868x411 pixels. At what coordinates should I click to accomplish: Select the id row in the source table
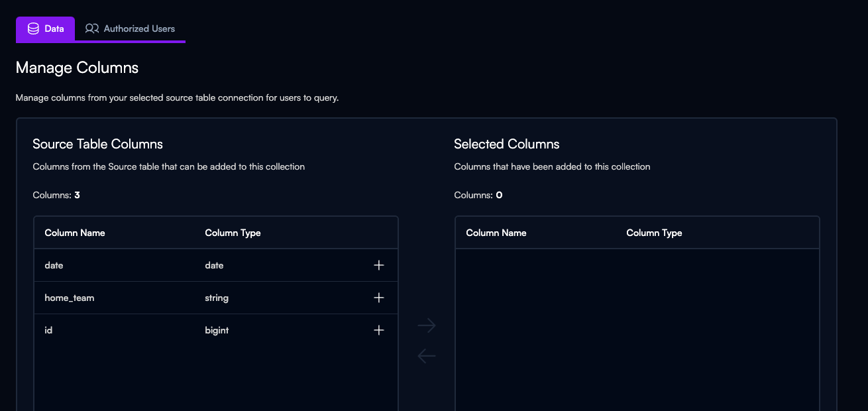coord(48,330)
